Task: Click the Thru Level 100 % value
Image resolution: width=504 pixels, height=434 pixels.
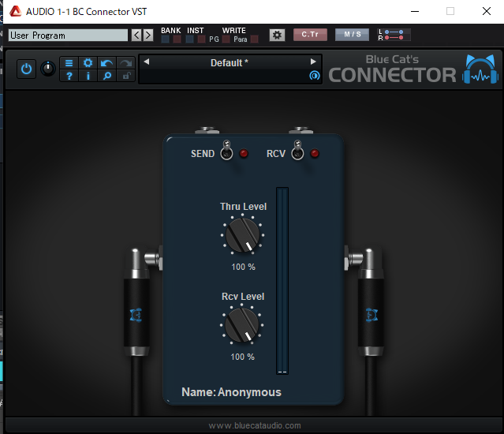Action: [243, 267]
